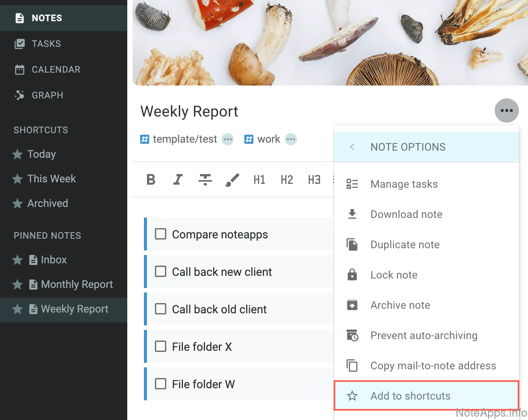Check the Compare noteapps task
The width and height of the screenshot is (528, 420).
click(x=161, y=234)
